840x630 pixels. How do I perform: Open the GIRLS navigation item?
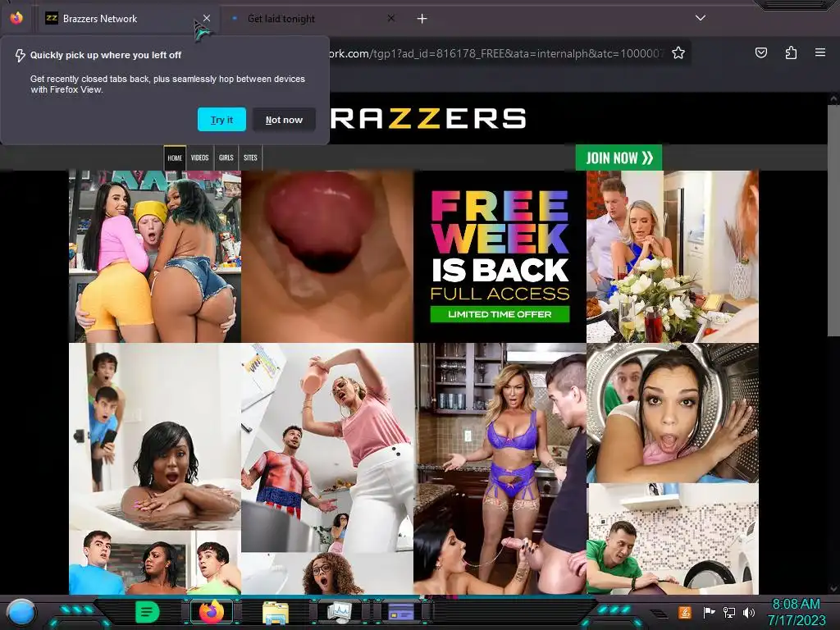(x=226, y=158)
